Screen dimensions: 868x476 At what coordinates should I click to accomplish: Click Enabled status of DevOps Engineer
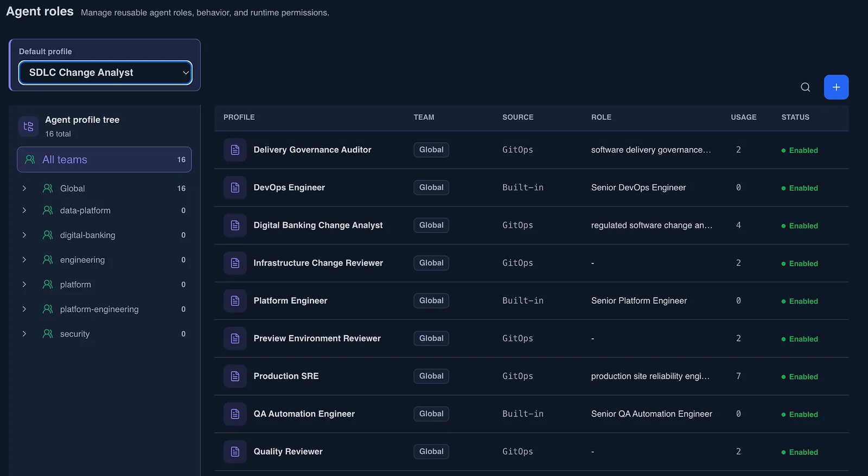[800, 188]
